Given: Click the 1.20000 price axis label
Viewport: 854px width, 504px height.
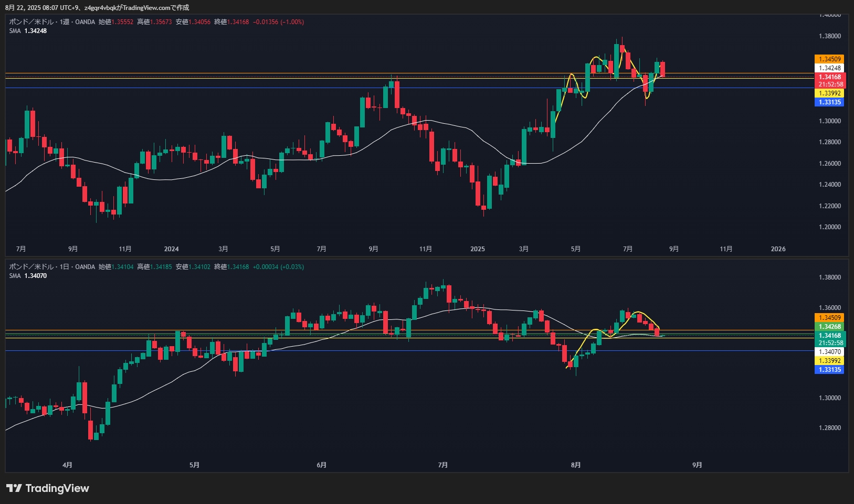Looking at the screenshot, I should (829, 227).
